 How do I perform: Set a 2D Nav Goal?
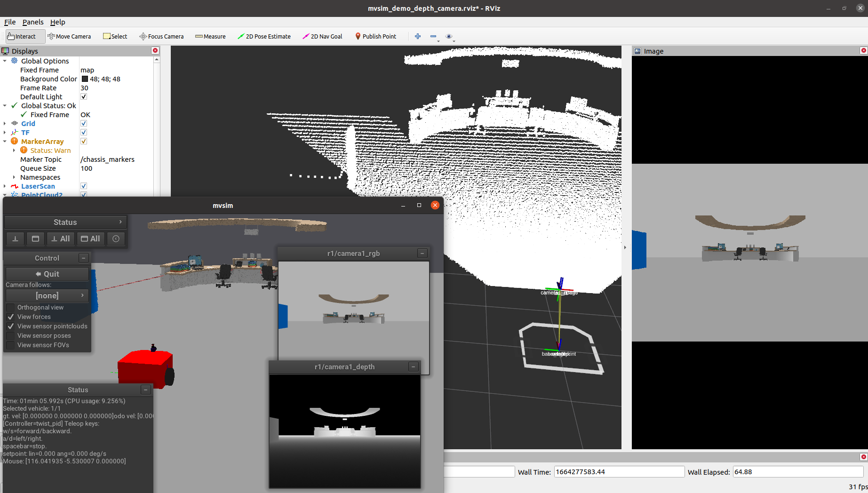(x=322, y=36)
